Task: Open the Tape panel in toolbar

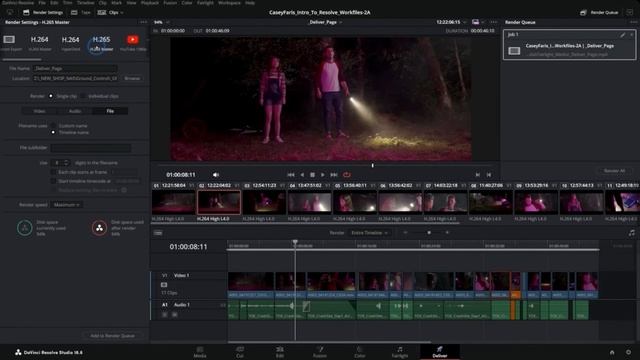Action: [x=81, y=13]
